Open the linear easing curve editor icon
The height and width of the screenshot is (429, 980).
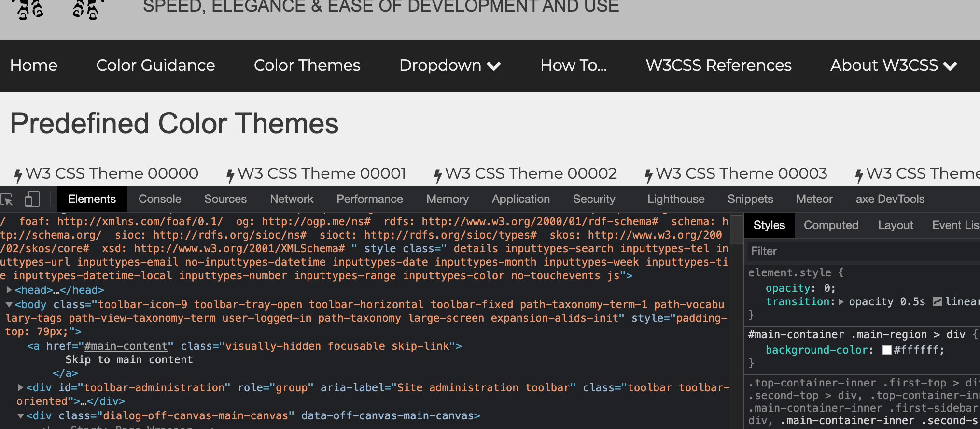(937, 302)
